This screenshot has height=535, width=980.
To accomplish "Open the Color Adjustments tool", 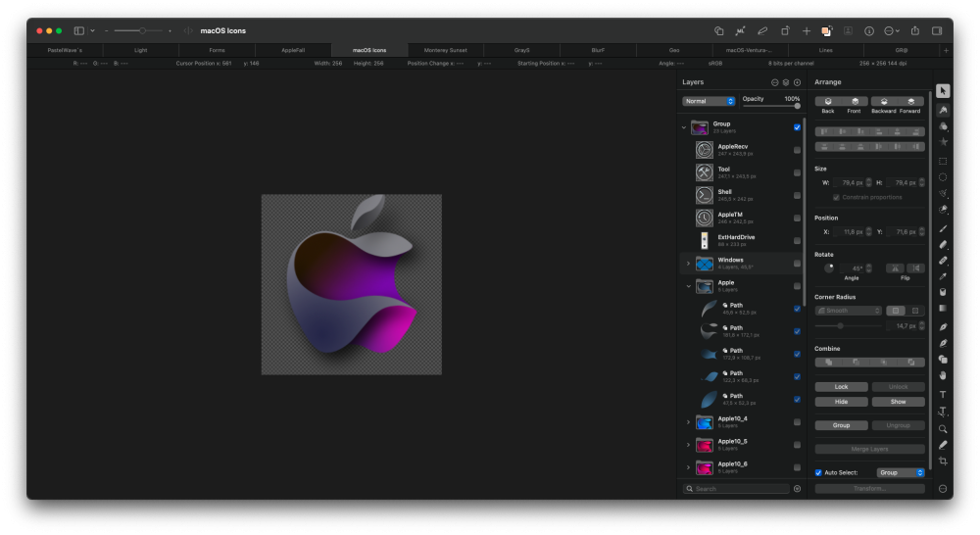I will [943, 126].
